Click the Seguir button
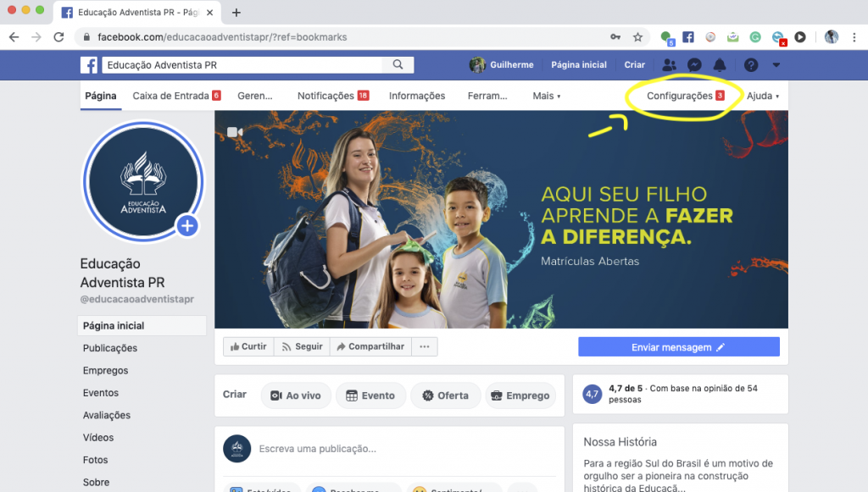The height and width of the screenshot is (492, 868). click(303, 346)
